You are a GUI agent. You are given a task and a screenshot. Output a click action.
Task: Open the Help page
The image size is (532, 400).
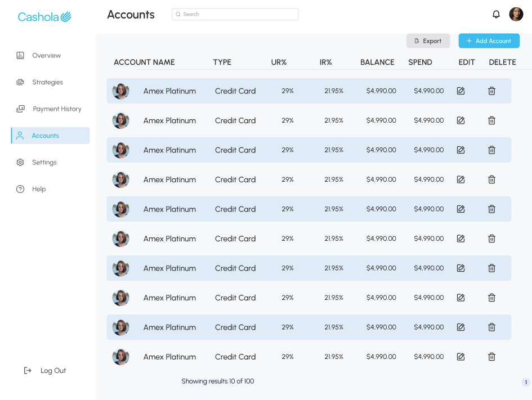click(x=31, y=189)
